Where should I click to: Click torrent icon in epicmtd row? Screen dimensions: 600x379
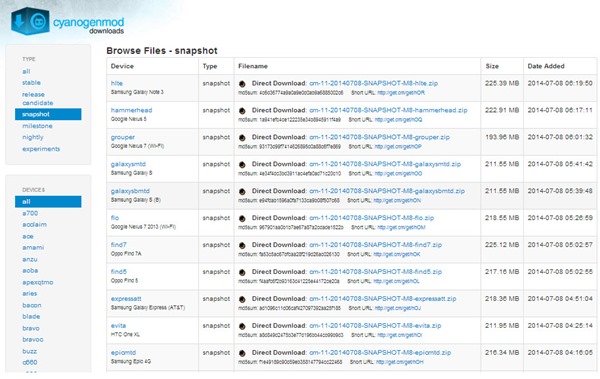click(242, 353)
